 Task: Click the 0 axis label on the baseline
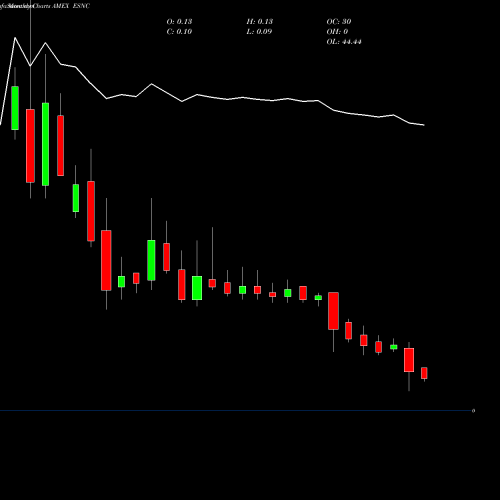(473, 411)
